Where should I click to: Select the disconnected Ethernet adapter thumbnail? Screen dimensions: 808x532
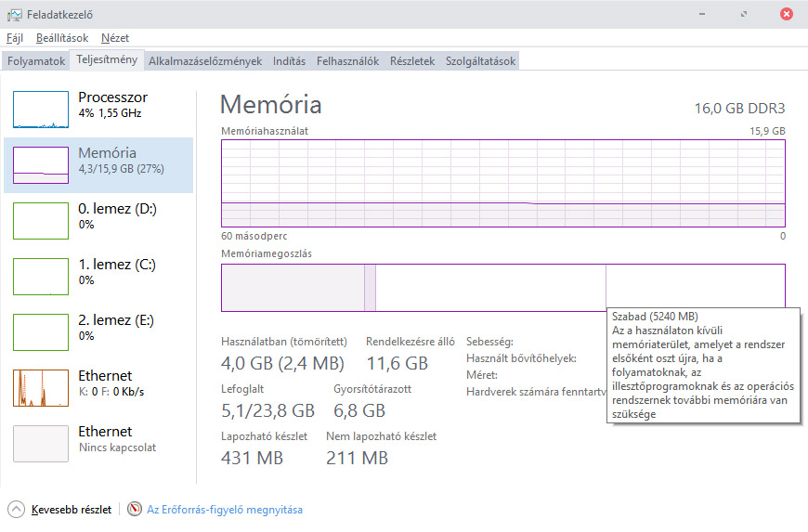point(41,444)
